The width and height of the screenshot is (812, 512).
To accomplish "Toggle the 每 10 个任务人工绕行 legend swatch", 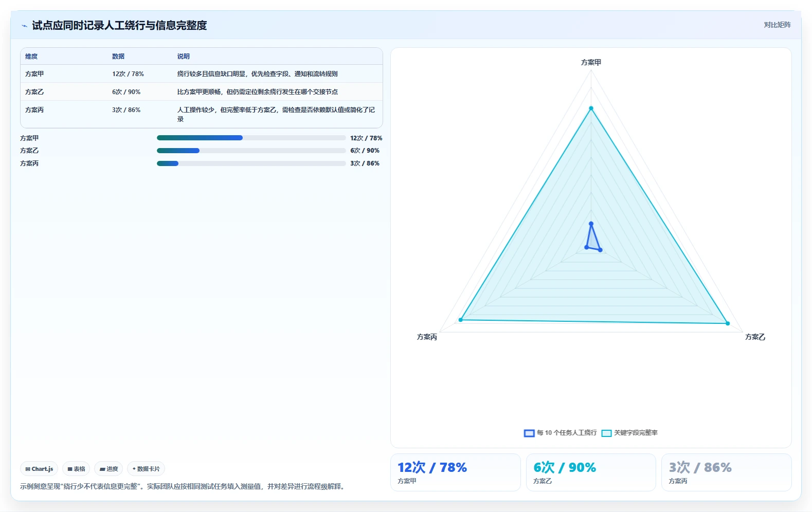I will (x=529, y=433).
